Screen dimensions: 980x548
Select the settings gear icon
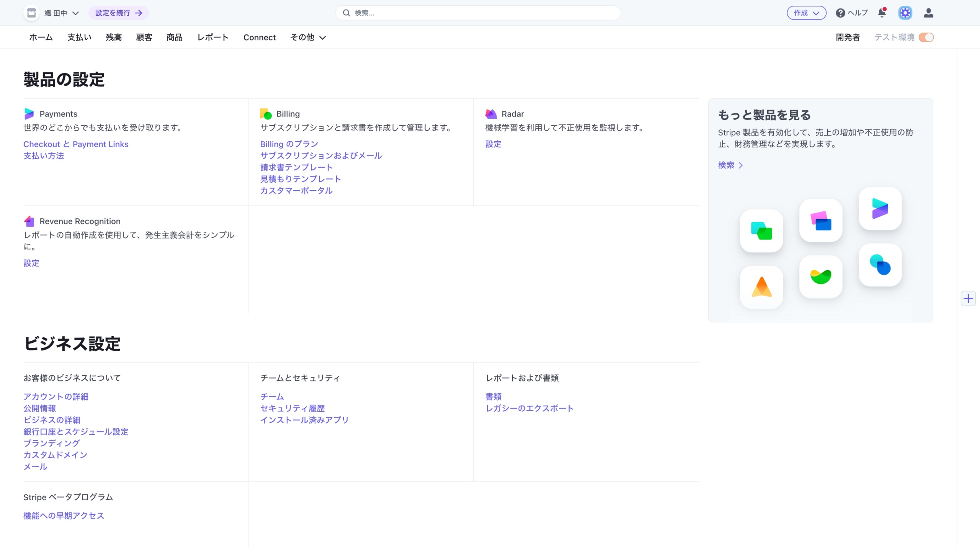[905, 13]
